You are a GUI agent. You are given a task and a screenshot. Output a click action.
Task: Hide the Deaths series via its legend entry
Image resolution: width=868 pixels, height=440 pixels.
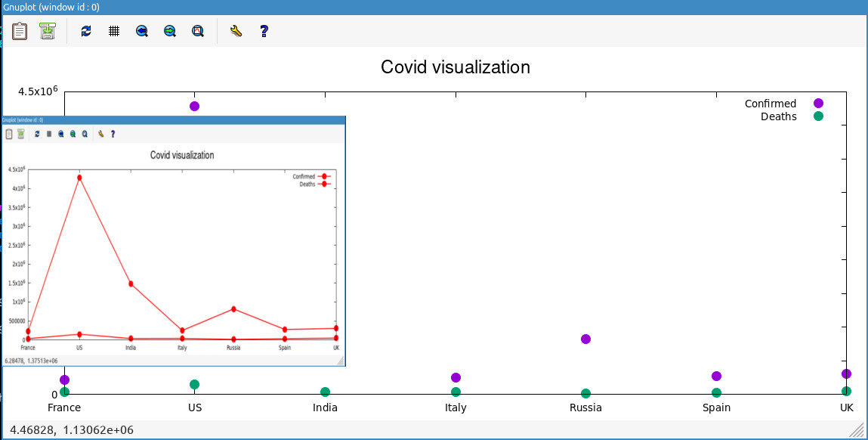[x=777, y=116]
